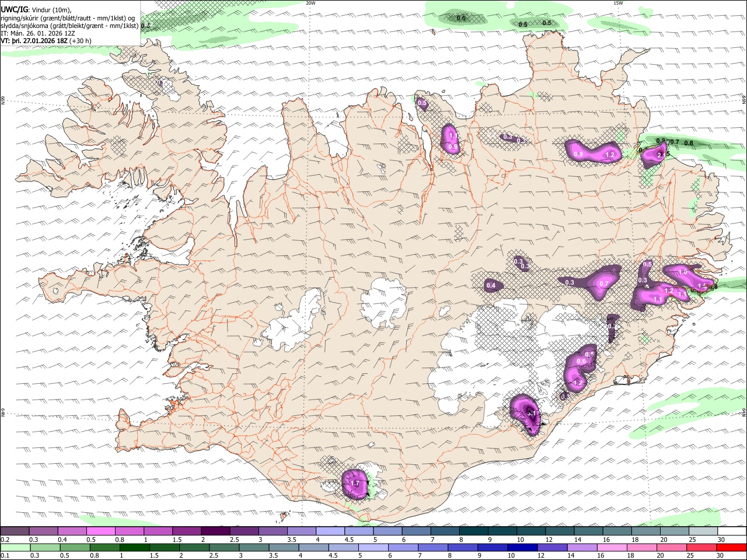Click the '0.9' snowfall value in northeast
747x560 pixels.
pyautogui.click(x=578, y=154)
